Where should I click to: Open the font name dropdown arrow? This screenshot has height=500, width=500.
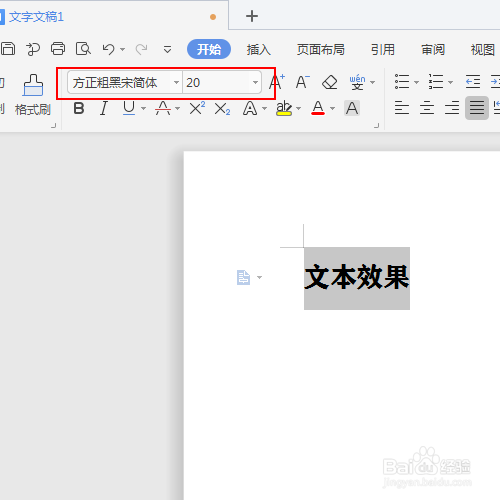176,82
